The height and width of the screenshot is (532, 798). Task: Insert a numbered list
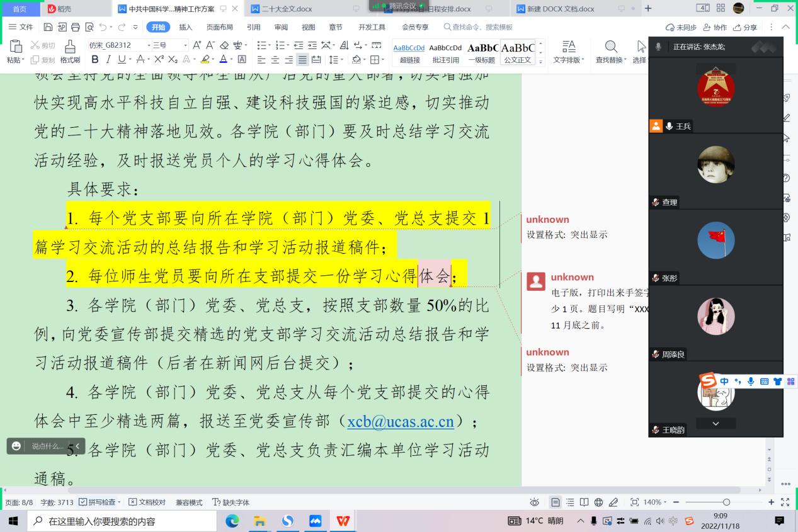pos(280,45)
